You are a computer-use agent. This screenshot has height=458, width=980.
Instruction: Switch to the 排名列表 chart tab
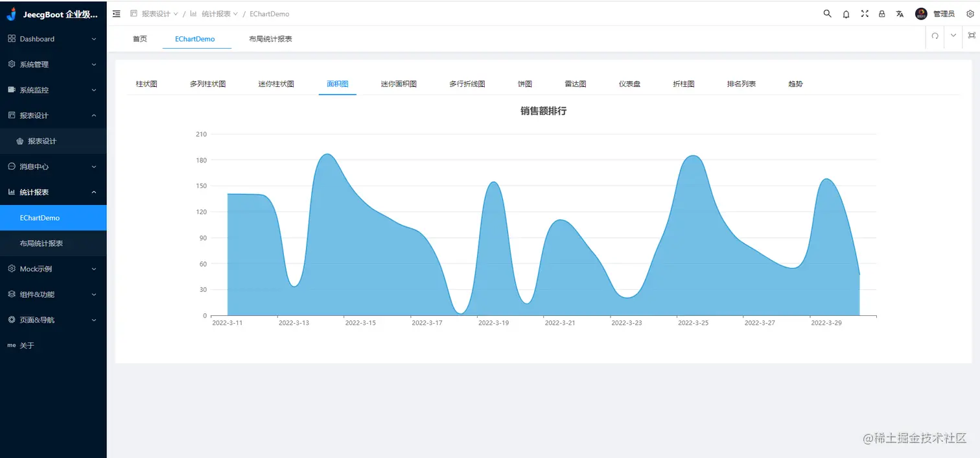741,84
